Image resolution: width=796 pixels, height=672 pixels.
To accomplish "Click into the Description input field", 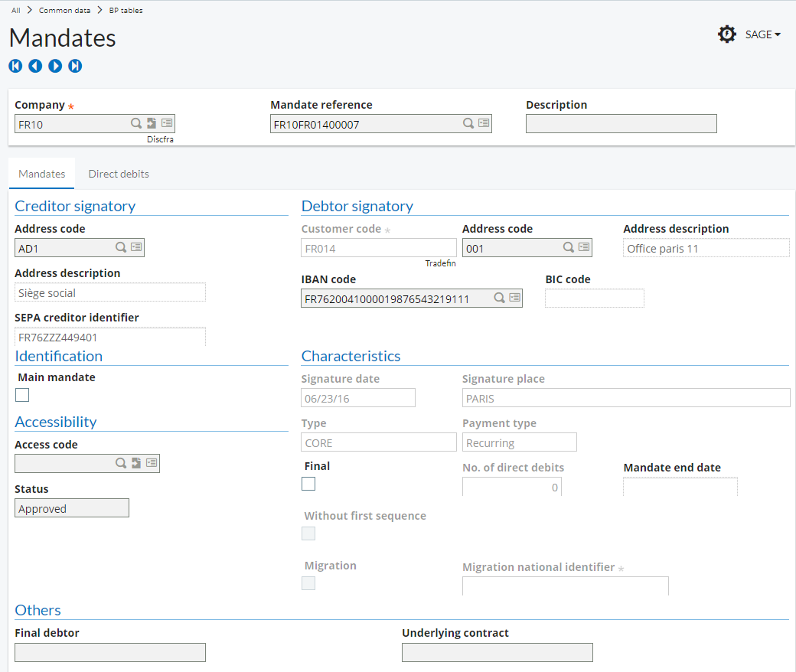I will click(621, 124).
